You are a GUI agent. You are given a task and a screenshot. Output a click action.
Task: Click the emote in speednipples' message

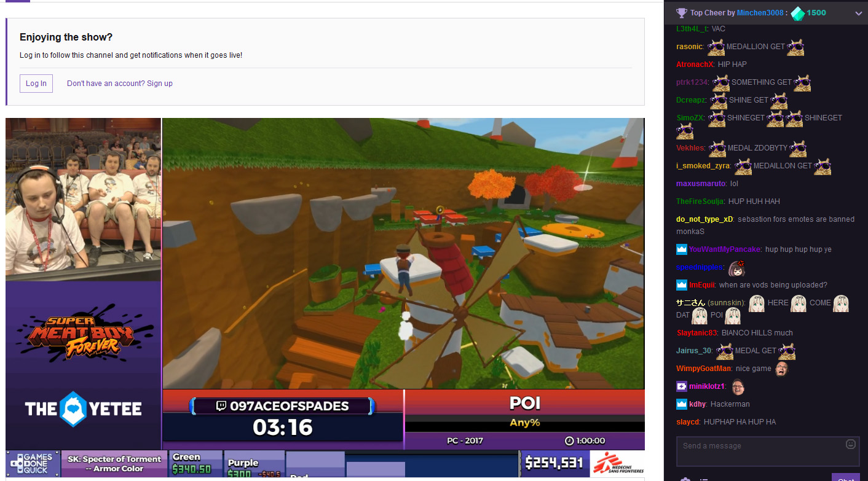point(737,268)
